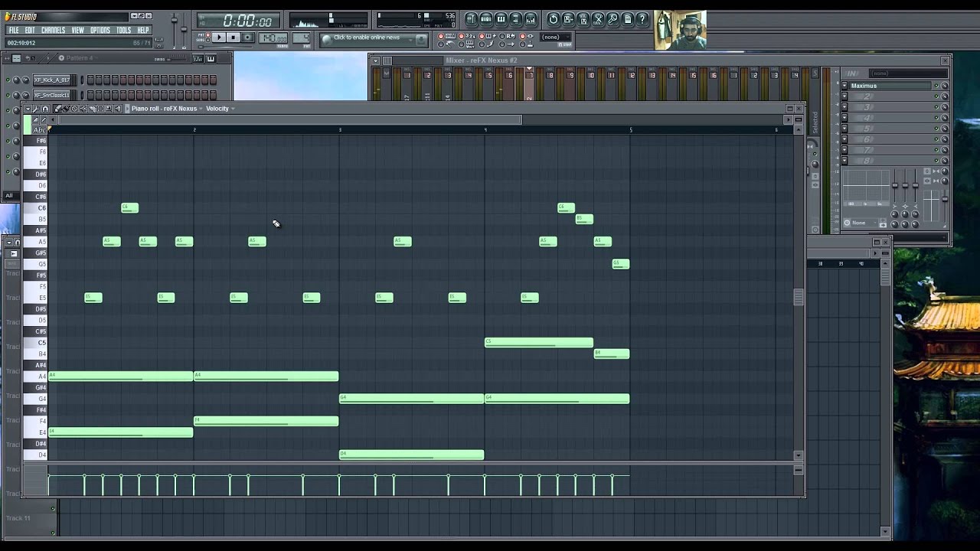
Task: Open effect slot 2 menu arrow
Action: pyautogui.click(x=844, y=96)
